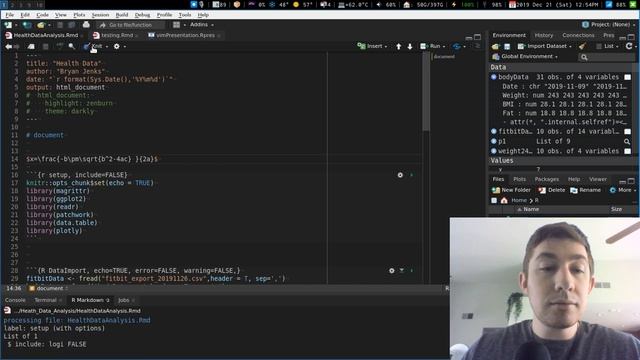Viewport: 640px width, 360px height.
Task: Click the Delete button in Files pane
Action: pos(552,190)
